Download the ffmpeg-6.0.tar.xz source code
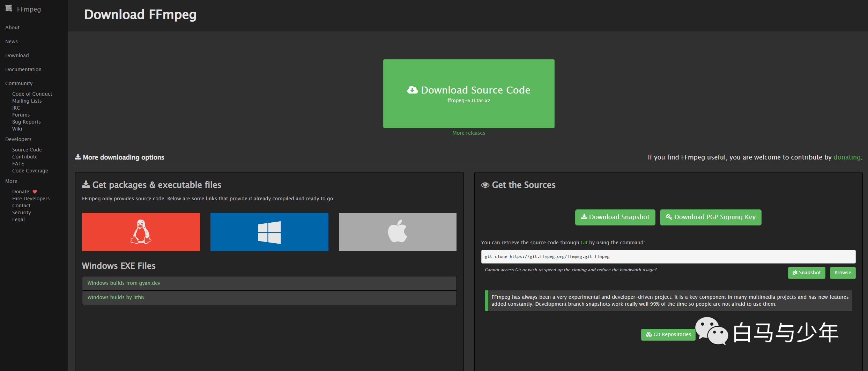The width and height of the screenshot is (868, 371). (x=469, y=94)
